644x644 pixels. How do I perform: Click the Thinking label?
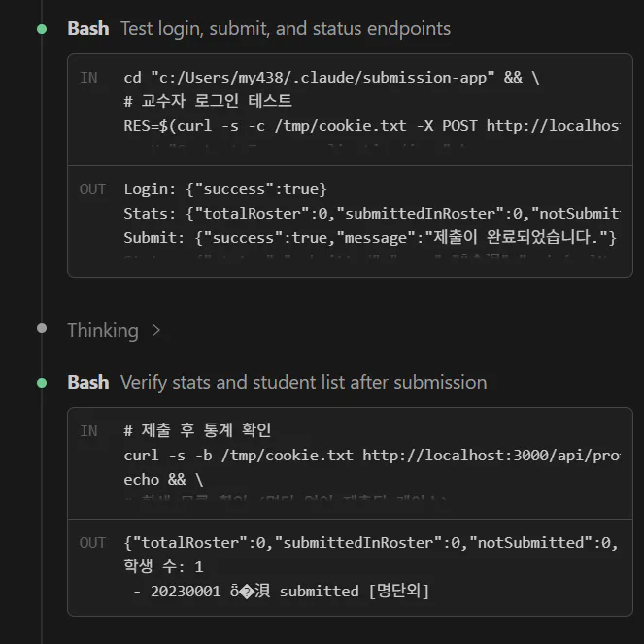point(103,330)
